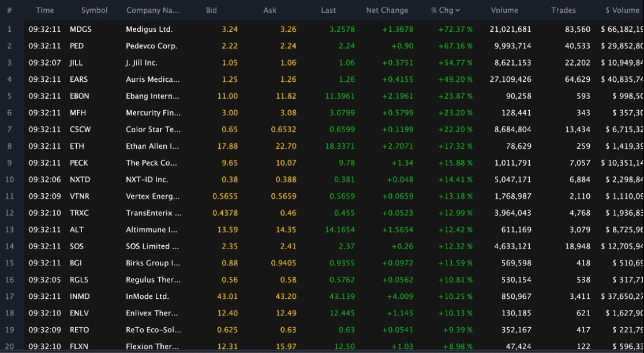644x353 pixels.
Task: Click the trades count 83,560
Action: pyautogui.click(x=578, y=29)
